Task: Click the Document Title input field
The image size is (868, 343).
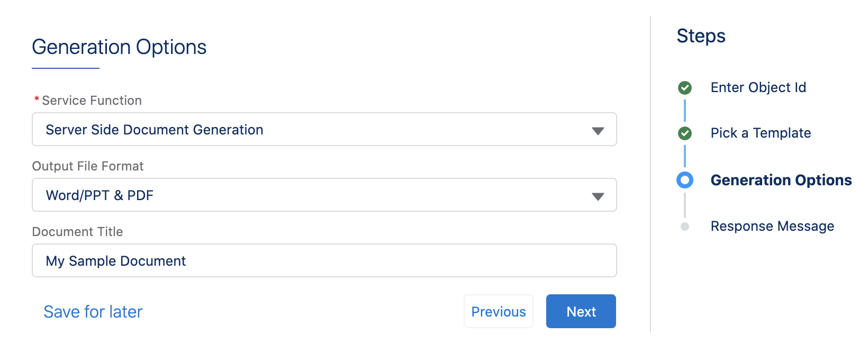Action: [x=324, y=260]
